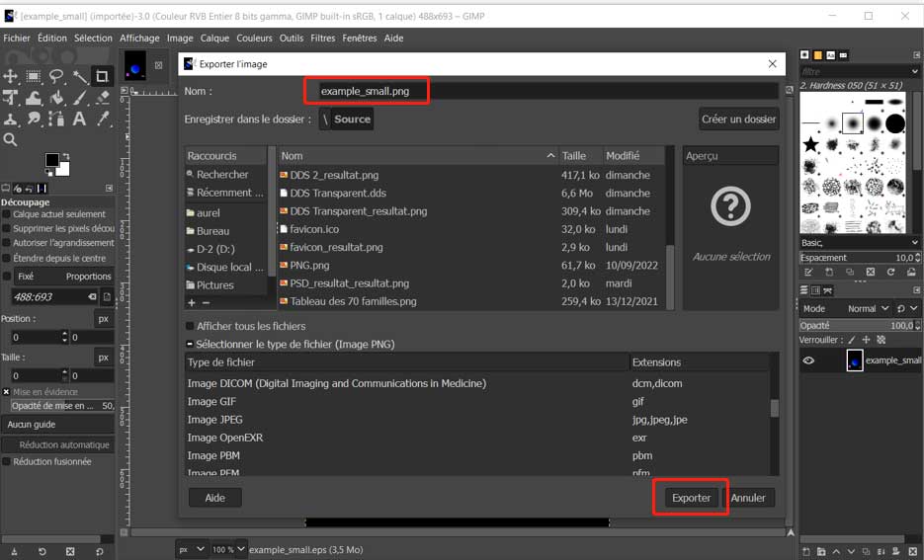Select the Bucket Fill tool
Screen dimensions: 924x560
point(56,98)
